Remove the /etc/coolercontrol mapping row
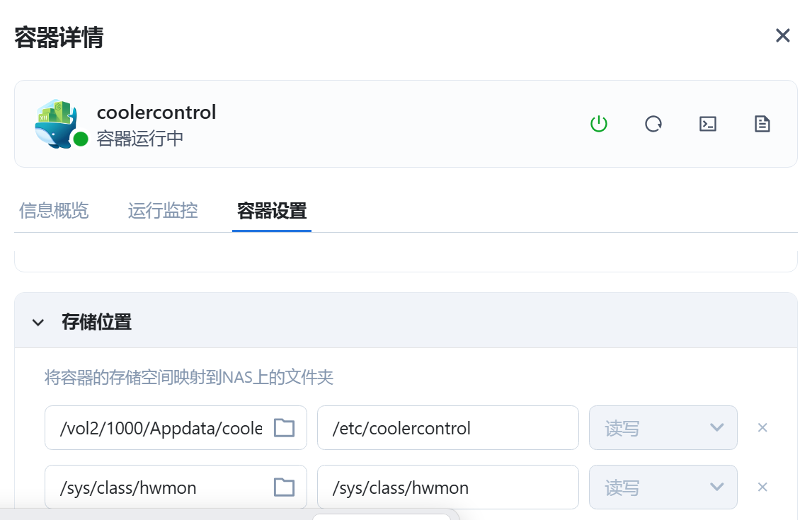The height and width of the screenshot is (520, 812). click(762, 428)
